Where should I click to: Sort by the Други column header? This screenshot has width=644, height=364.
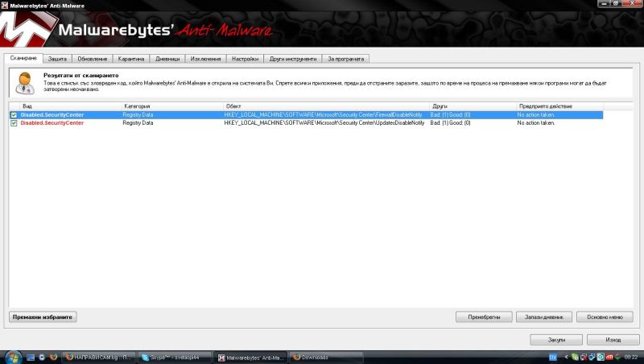[473, 106]
